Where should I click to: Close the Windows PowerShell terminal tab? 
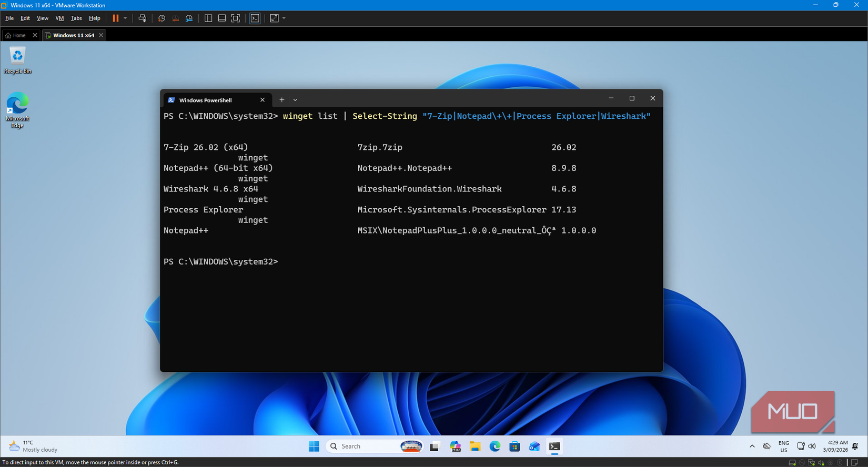(x=263, y=100)
